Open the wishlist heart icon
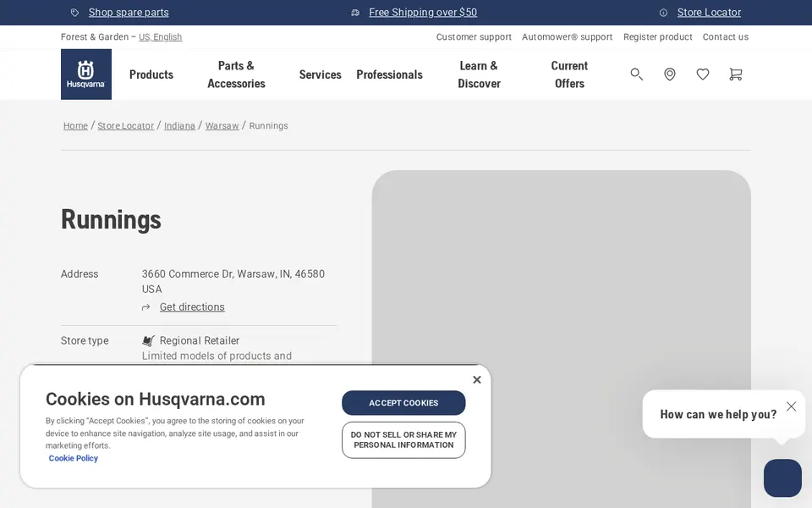812x508 pixels. pyautogui.click(x=703, y=75)
